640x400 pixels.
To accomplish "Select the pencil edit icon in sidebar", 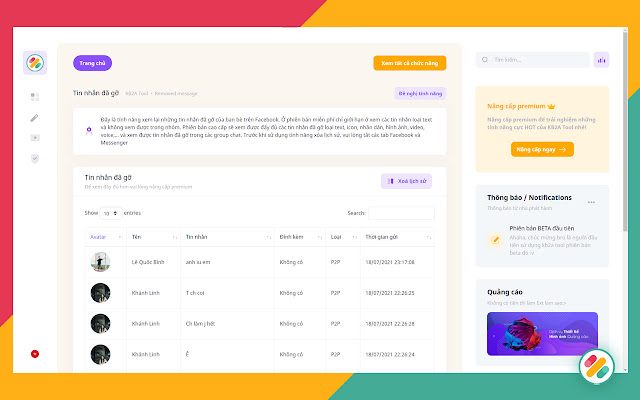I will point(35,118).
